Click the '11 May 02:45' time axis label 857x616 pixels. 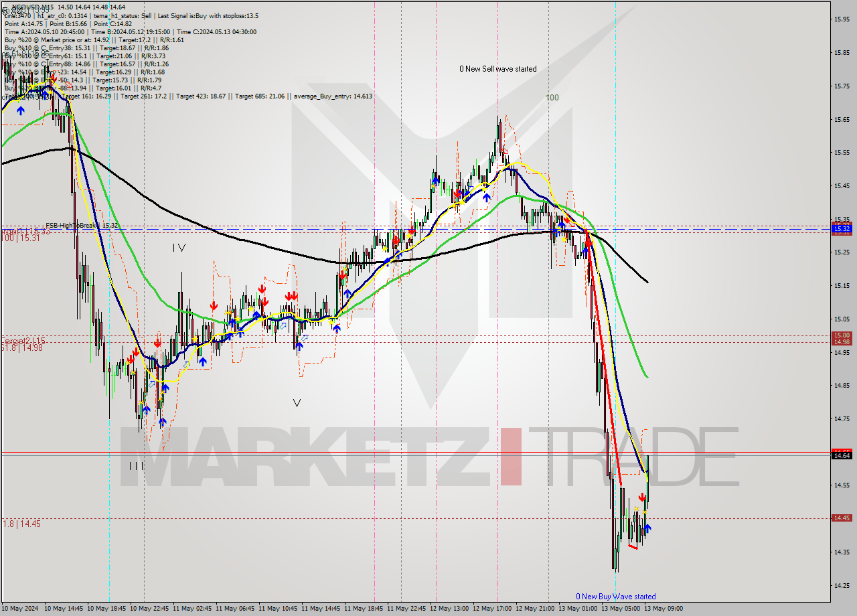coord(193,609)
